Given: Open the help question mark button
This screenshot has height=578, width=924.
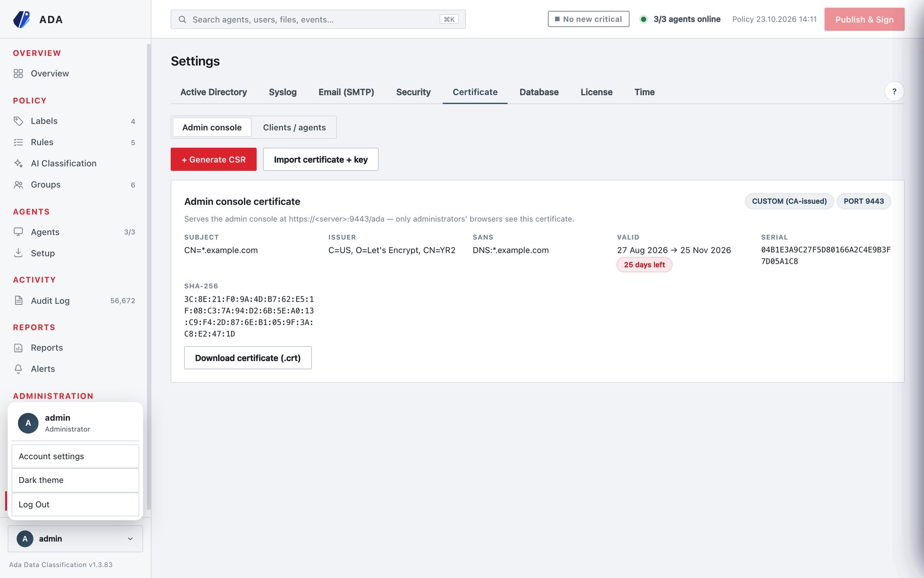Looking at the screenshot, I should [894, 91].
